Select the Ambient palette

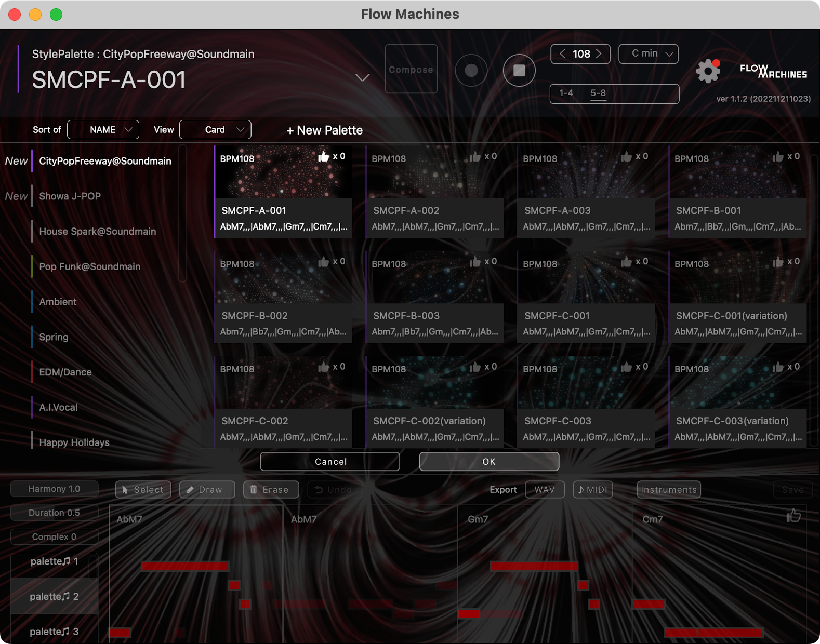[58, 302]
